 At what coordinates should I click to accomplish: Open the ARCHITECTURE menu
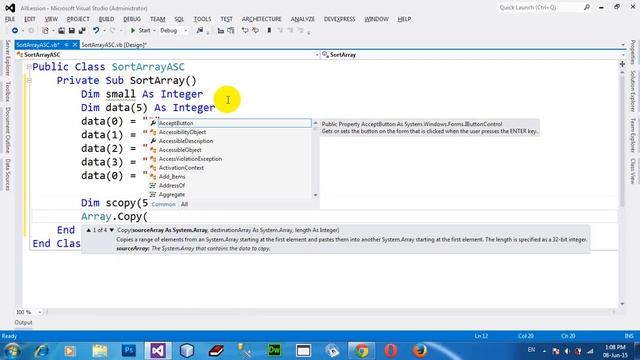tap(262, 19)
